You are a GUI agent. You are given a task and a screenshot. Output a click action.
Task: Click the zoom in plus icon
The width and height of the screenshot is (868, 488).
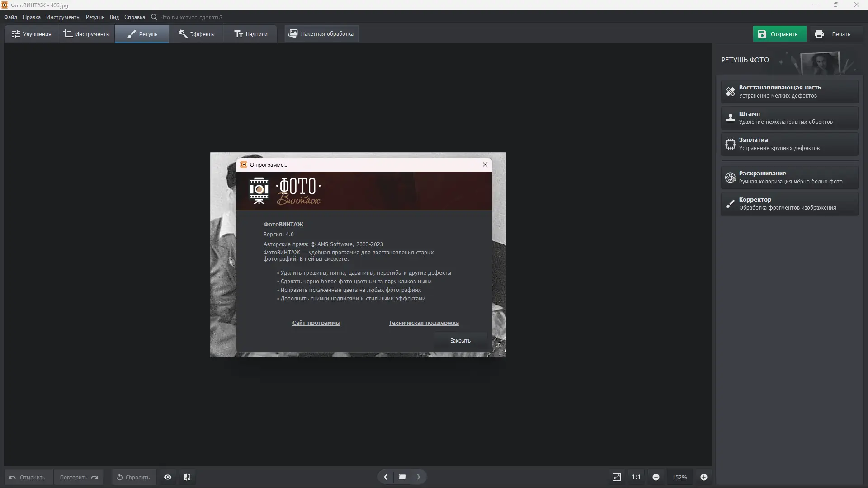point(704,477)
